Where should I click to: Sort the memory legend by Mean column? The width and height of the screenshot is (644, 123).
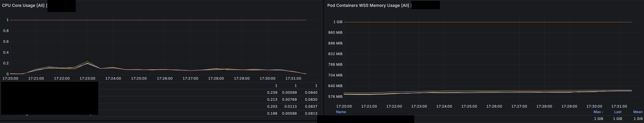[x=638, y=112]
